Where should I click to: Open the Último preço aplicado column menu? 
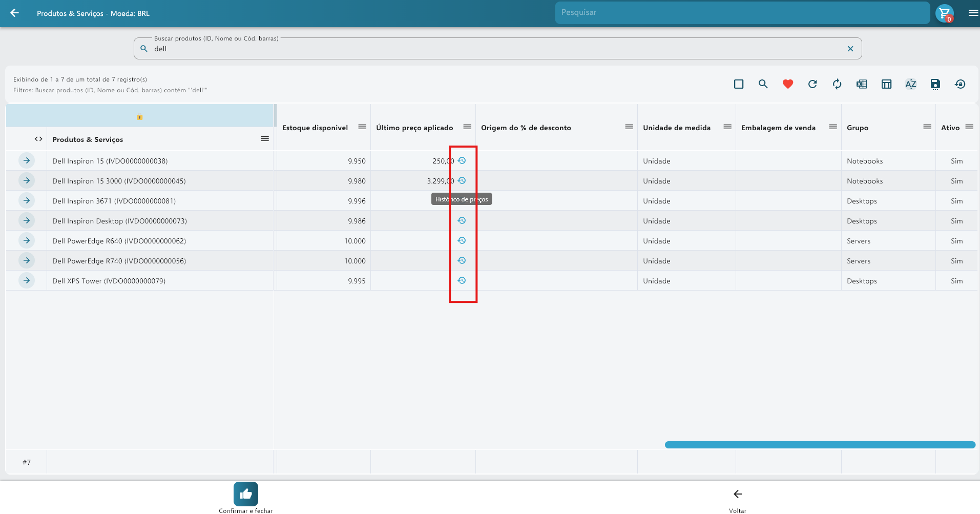(x=467, y=127)
